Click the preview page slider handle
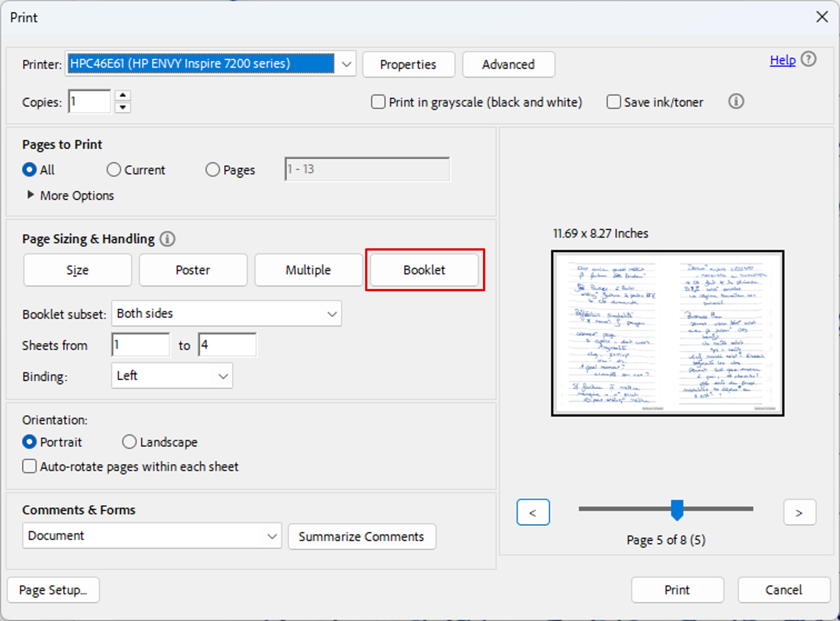 pyautogui.click(x=677, y=510)
